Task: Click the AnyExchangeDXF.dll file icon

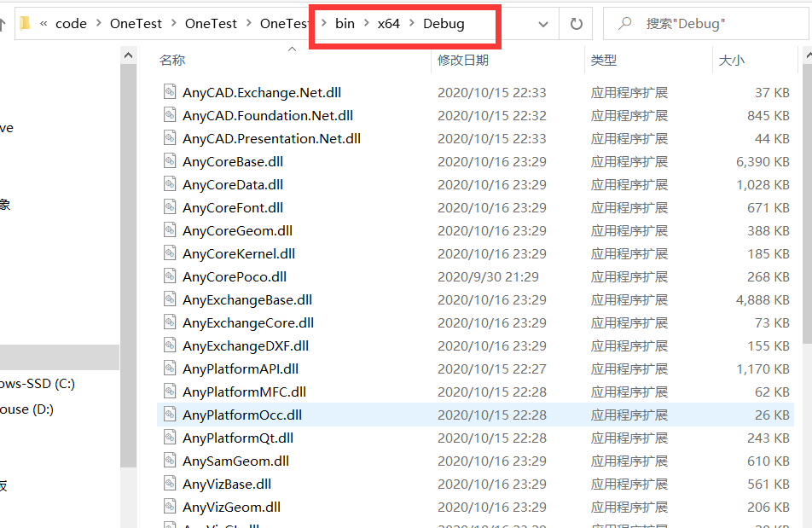Action: 168,345
